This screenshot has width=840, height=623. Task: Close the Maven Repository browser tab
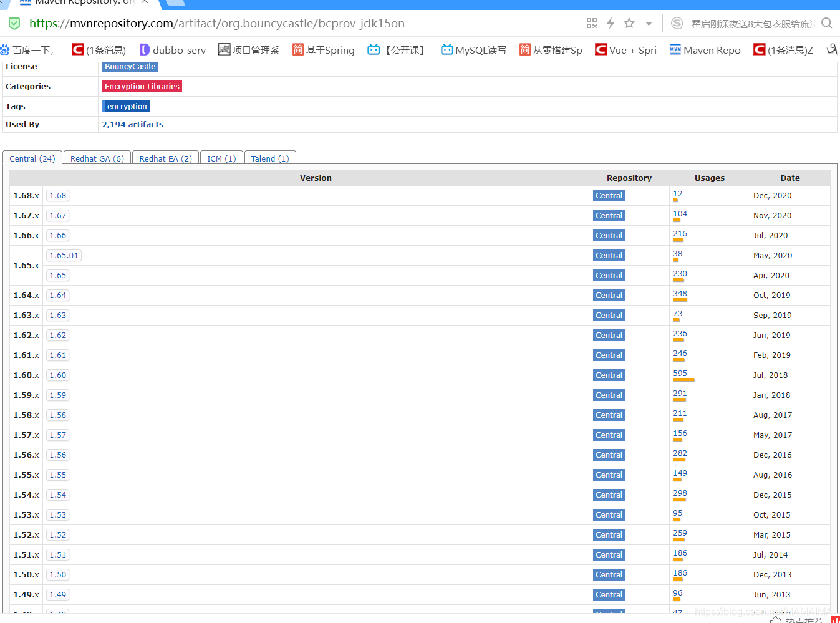point(145,2)
